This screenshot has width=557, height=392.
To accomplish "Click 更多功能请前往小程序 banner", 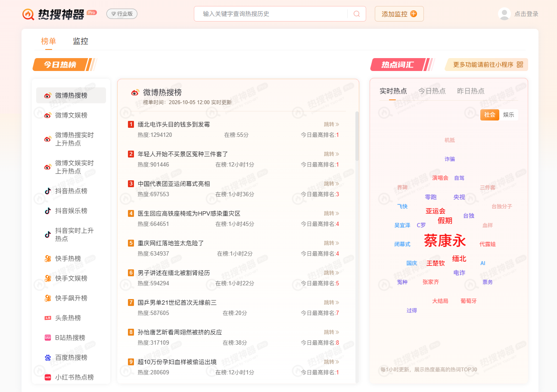I will [x=486, y=65].
